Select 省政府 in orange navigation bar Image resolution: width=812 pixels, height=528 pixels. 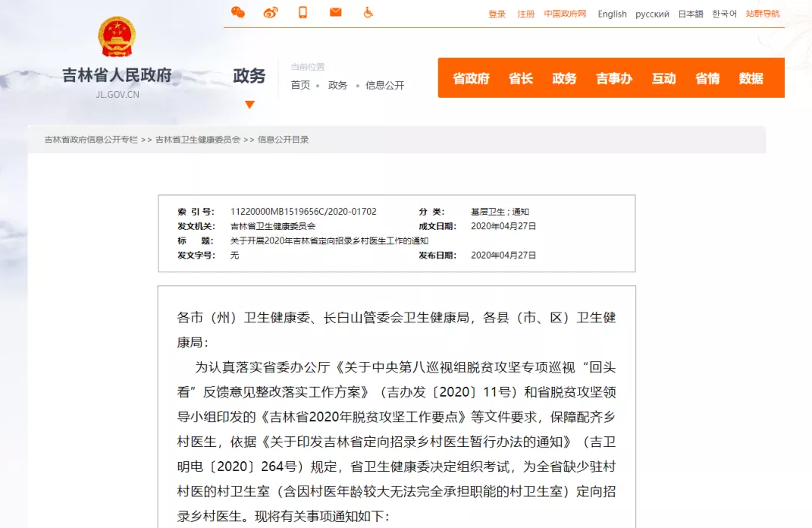[471, 78]
